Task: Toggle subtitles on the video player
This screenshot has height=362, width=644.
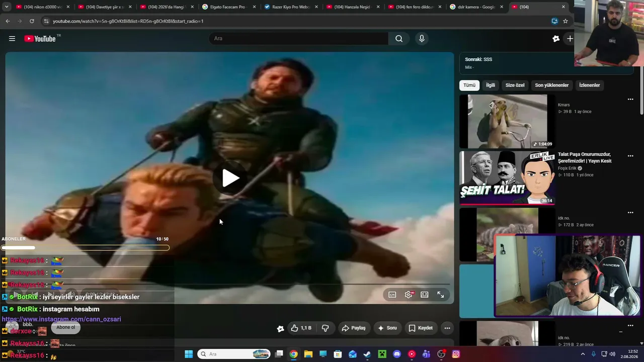Action: pos(392,295)
